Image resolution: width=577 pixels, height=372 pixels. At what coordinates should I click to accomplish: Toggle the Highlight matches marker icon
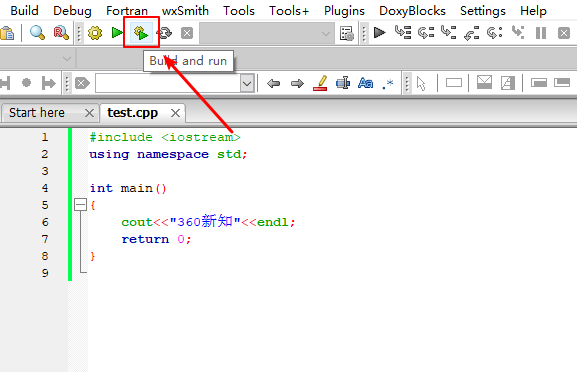pos(320,83)
